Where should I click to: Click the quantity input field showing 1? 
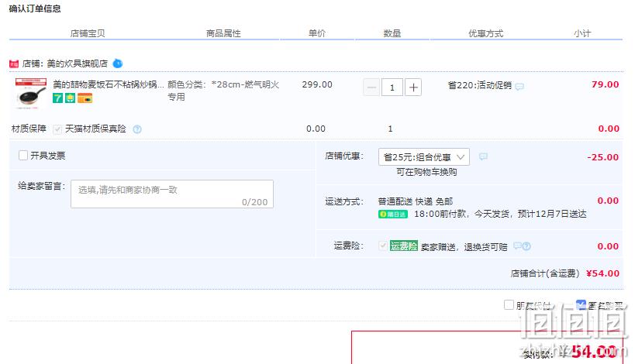[x=392, y=88]
